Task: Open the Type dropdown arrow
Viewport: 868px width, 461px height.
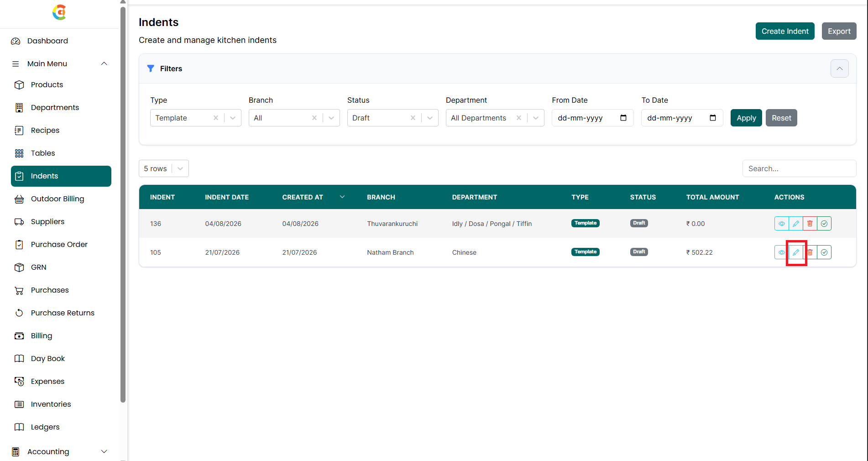Action: 233,118
